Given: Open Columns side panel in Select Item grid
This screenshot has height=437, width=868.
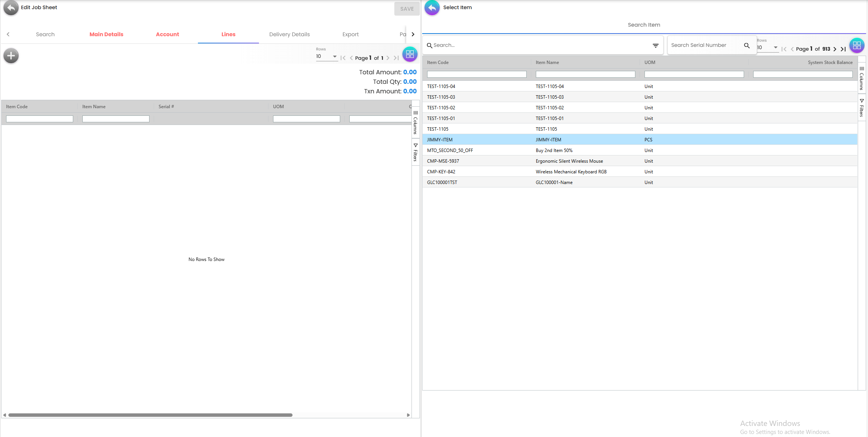Looking at the screenshot, I should 862,78.
